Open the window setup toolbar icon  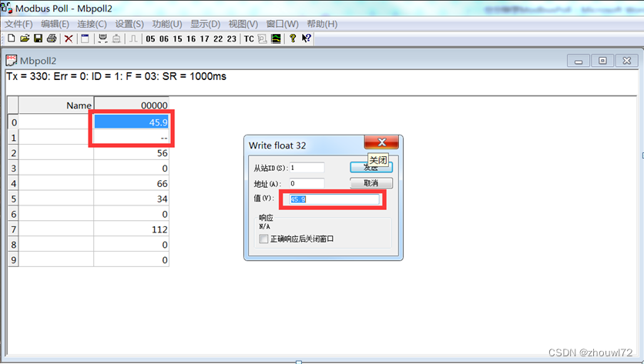click(85, 38)
